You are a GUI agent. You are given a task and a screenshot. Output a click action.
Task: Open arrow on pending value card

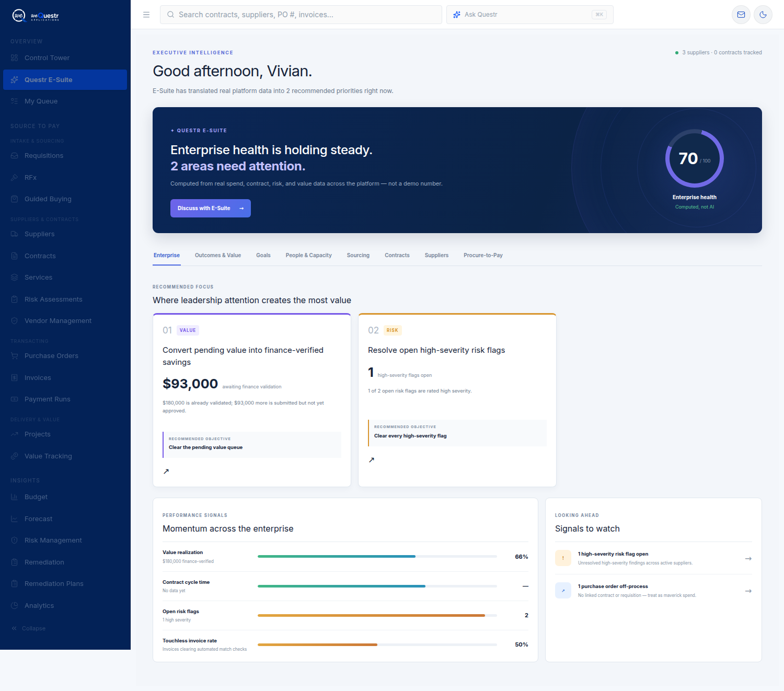click(166, 471)
